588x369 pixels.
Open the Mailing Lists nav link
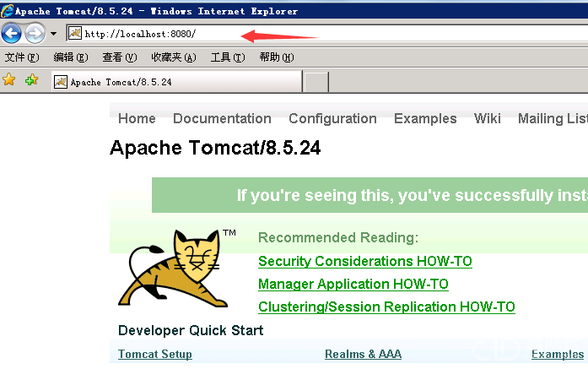point(553,118)
